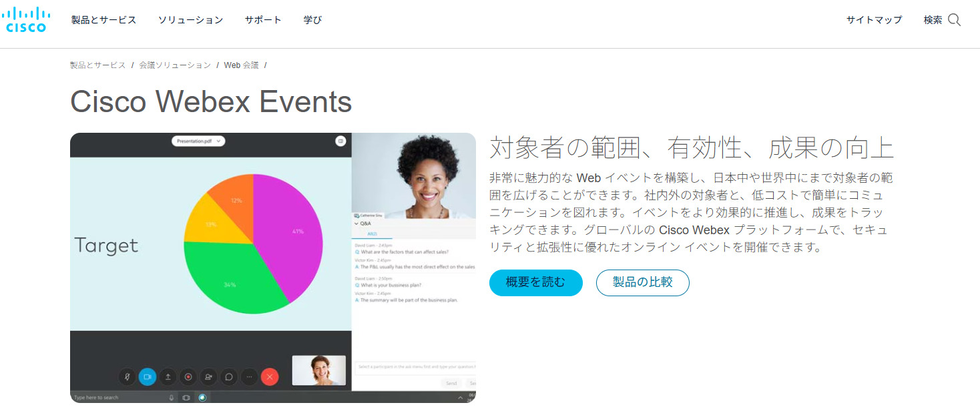Open the participants panel icon
This screenshot has height=419, width=980.
coord(209,376)
